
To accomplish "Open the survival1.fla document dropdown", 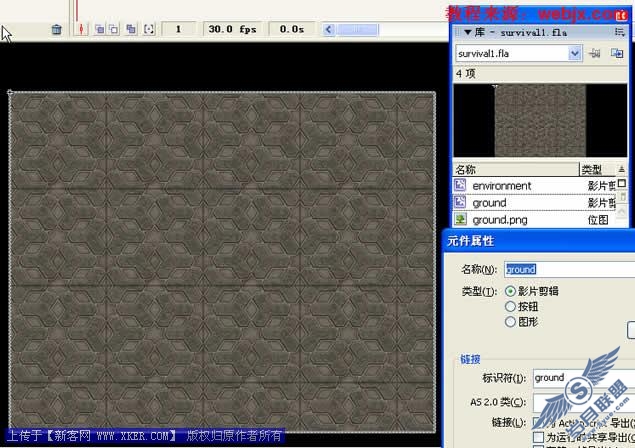I will point(519,53).
